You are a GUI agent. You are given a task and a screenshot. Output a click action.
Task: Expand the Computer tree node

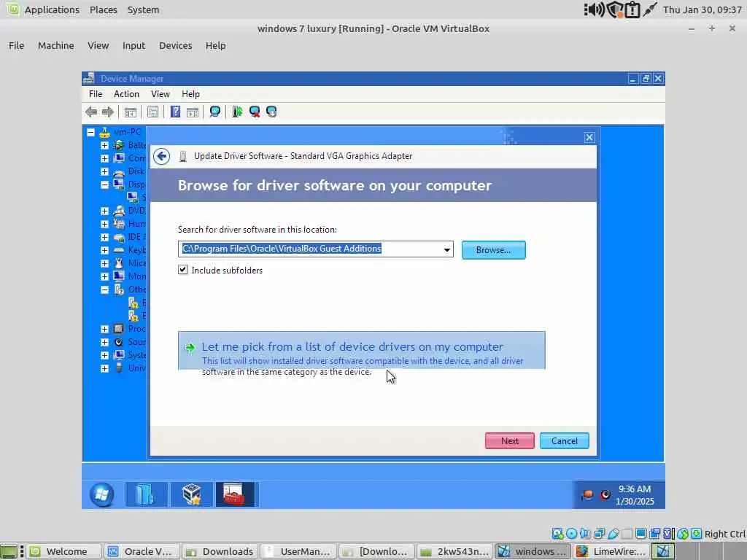click(x=104, y=158)
